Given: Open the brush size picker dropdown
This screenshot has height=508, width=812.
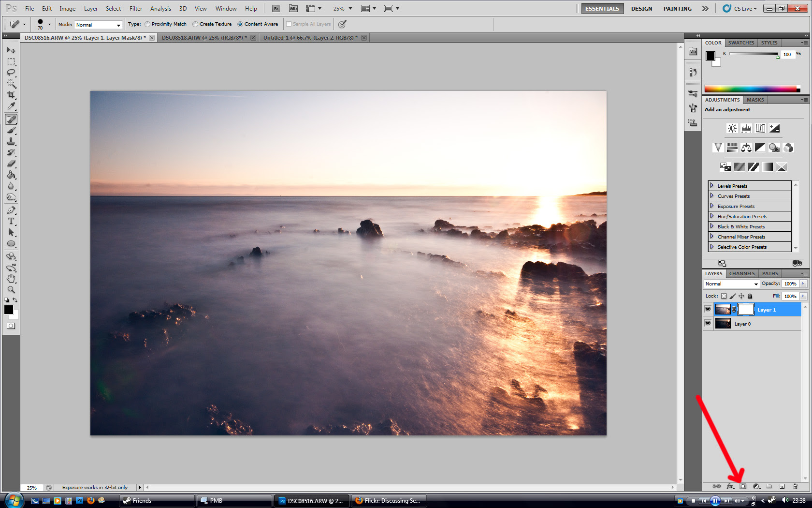Looking at the screenshot, I should pos(49,24).
